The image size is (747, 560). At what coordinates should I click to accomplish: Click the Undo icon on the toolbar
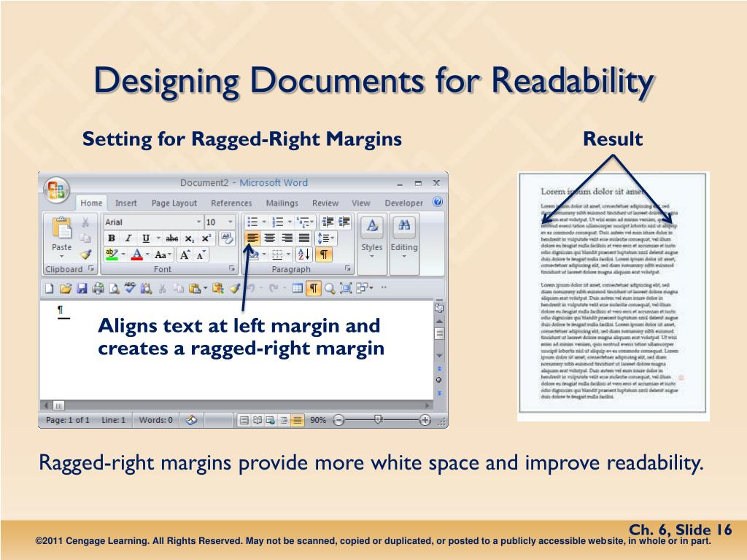coord(252,289)
